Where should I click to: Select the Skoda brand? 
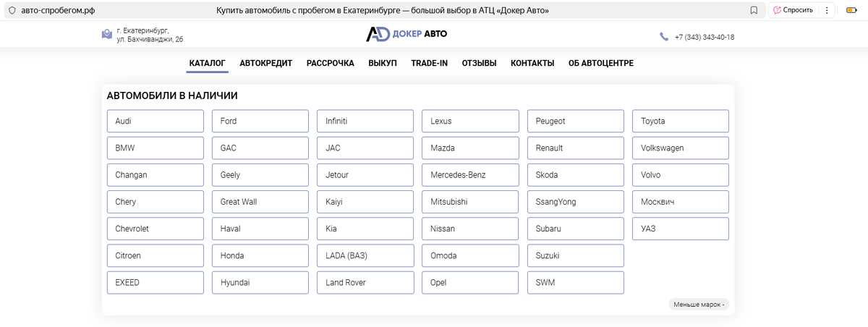[x=576, y=175]
